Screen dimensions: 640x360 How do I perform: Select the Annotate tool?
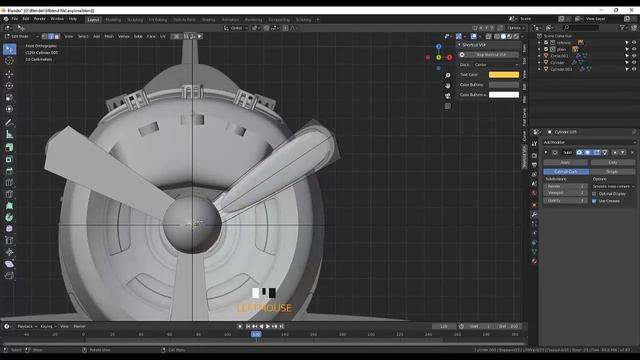click(9, 122)
